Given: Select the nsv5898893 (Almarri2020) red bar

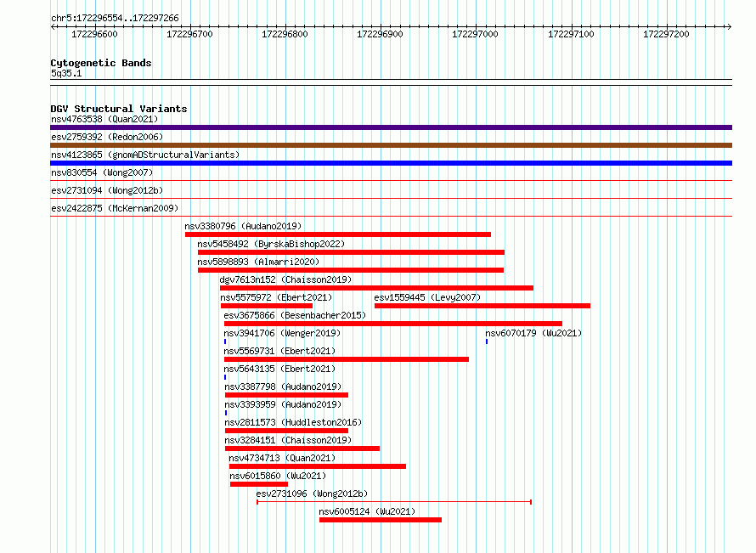Looking at the screenshot, I should [x=351, y=270].
